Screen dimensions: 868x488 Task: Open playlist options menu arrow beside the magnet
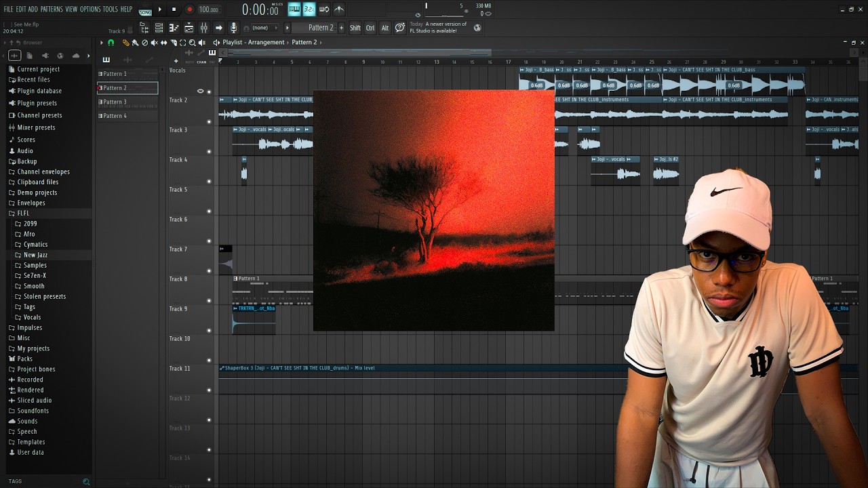point(102,43)
